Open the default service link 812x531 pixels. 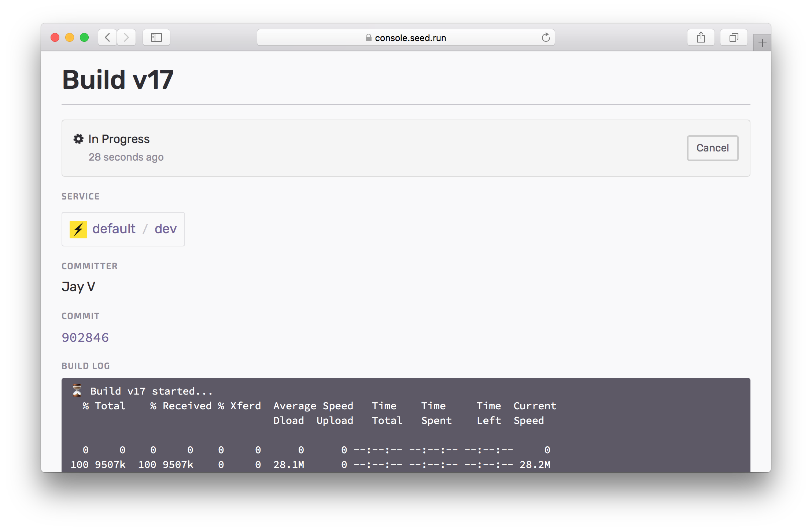(x=114, y=229)
